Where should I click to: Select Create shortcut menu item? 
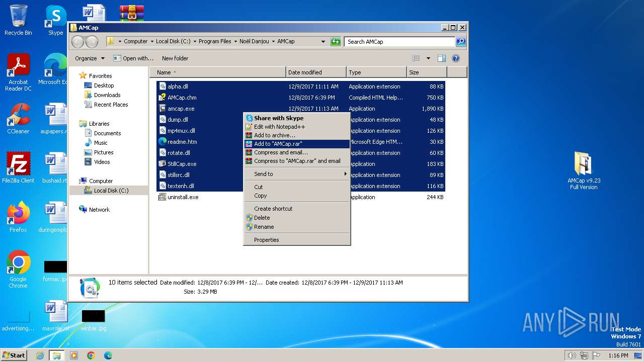point(297,209)
